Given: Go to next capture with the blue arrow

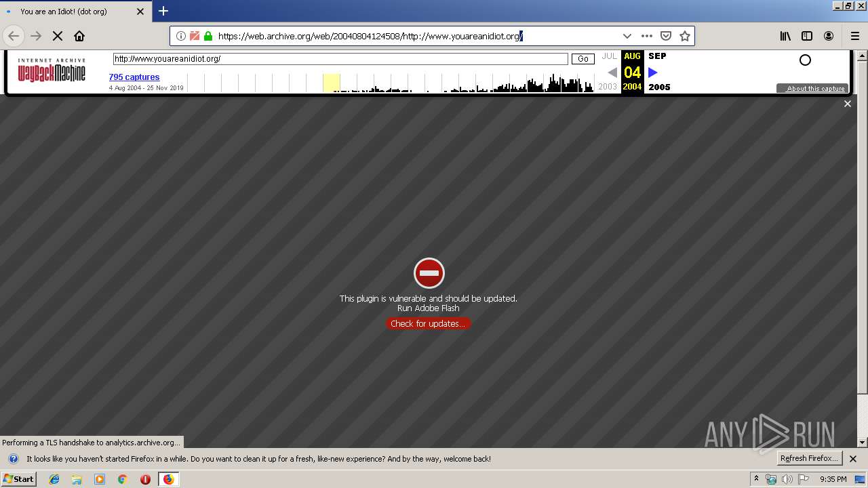Looking at the screenshot, I should pyautogui.click(x=652, y=72).
